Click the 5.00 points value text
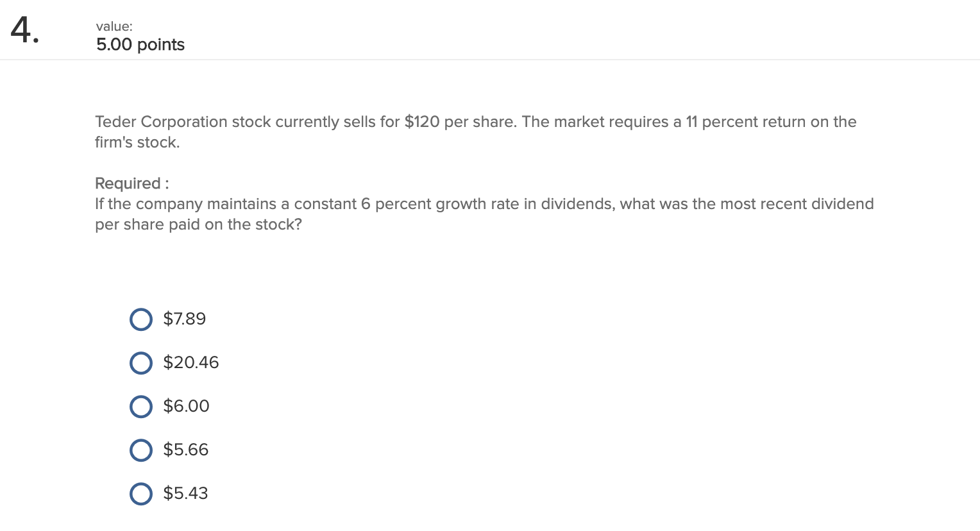The width and height of the screenshot is (980, 531). pos(140,45)
